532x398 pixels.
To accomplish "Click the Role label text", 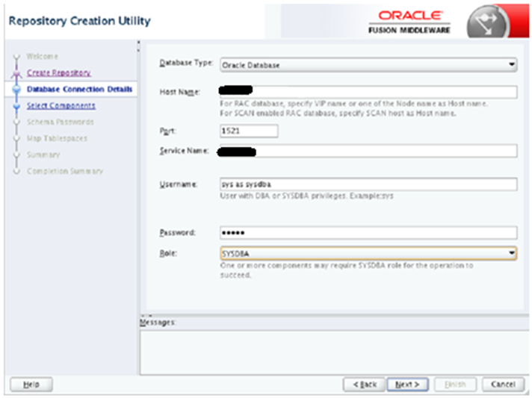I will click(x=168, y=253).
